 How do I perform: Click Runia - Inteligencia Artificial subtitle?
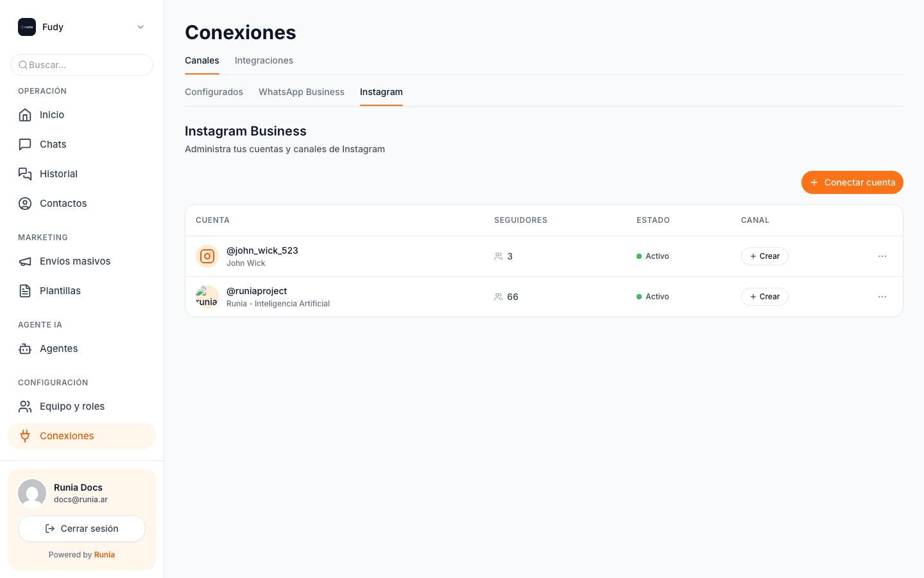(x=278, y=304)
